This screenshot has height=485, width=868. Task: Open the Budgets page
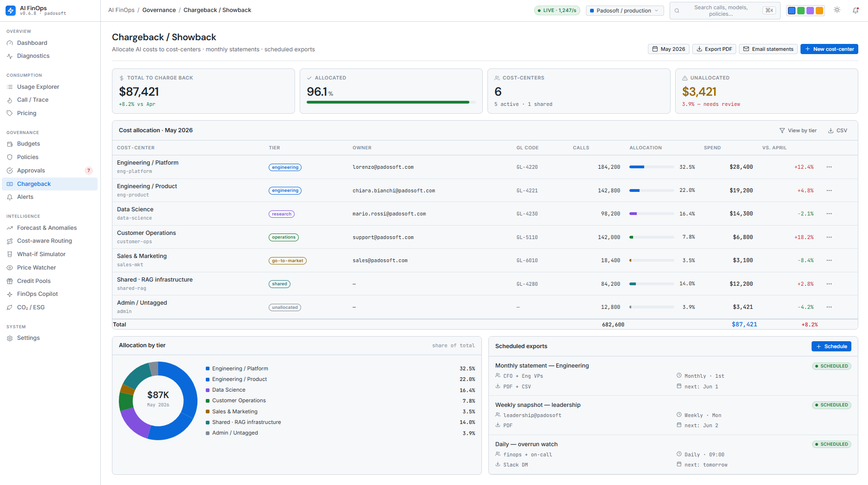[x=50, y=144]
